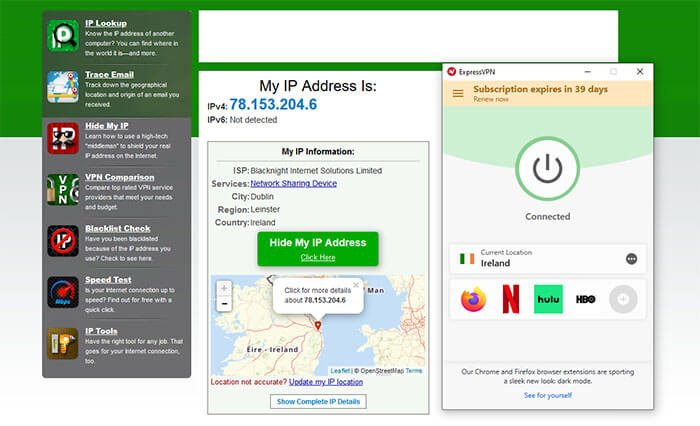Click the Ireland flag icon
This screenshot has width=700, height=426.
point(467,259)
